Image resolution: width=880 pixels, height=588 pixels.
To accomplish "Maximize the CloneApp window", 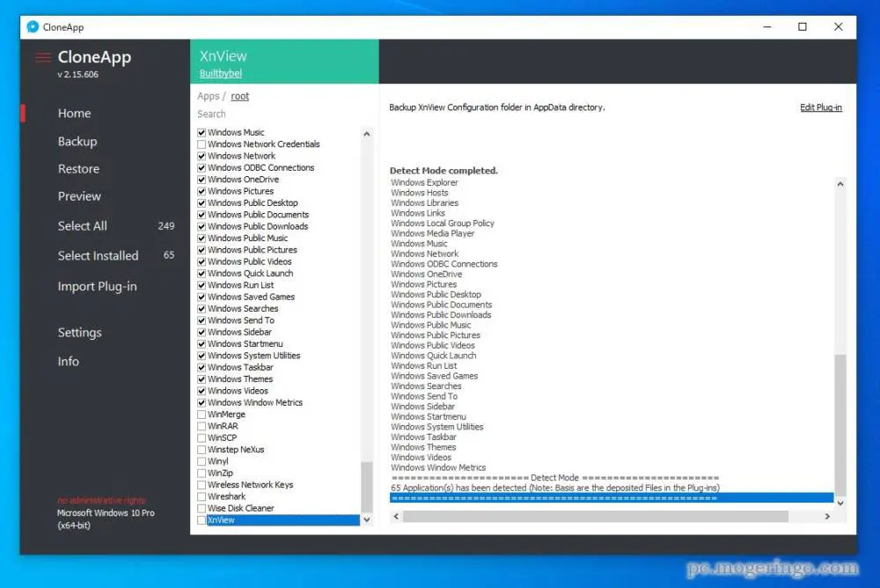I will tap(803, 27).
